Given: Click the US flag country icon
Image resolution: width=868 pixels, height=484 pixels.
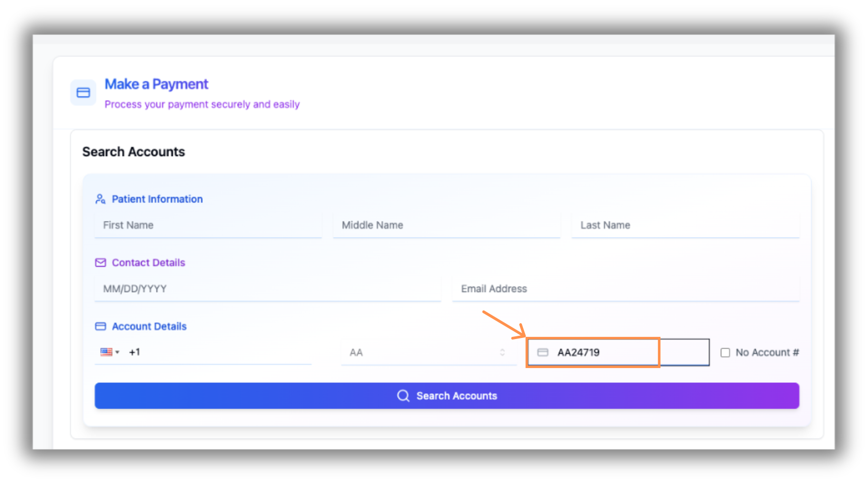Looking at the screenshot, I should [106, 352].
